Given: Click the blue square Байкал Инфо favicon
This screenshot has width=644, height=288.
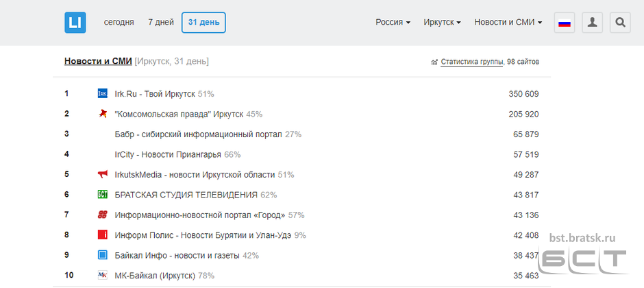Looking at the screenshot, I should tap(102, 255).
